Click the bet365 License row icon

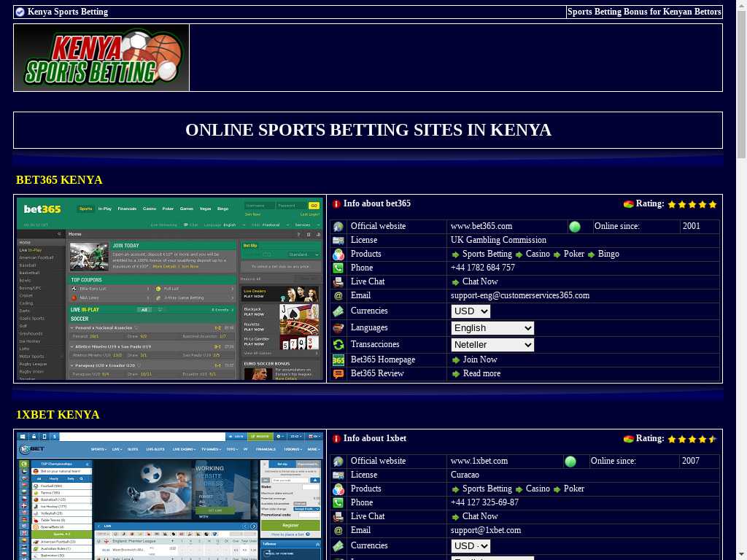338,241
